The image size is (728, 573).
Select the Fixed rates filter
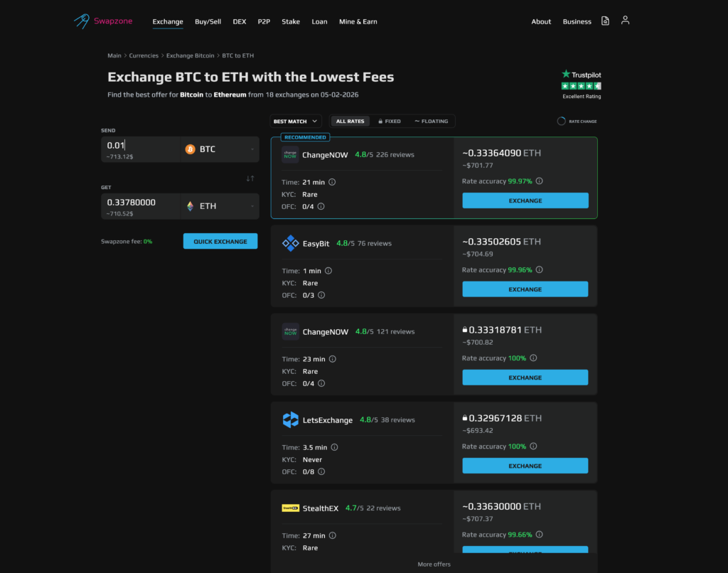coord(389,122)
